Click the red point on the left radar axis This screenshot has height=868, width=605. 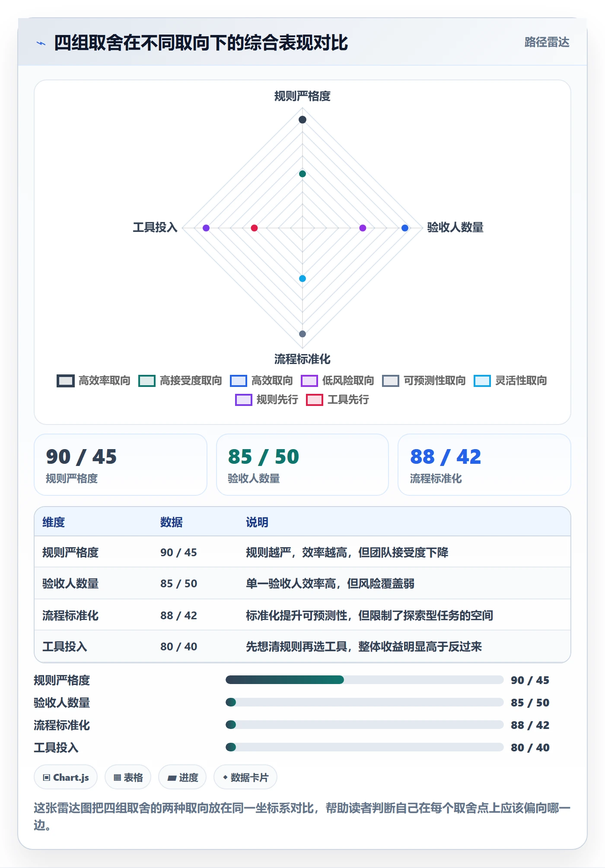[x=254, y=228]
